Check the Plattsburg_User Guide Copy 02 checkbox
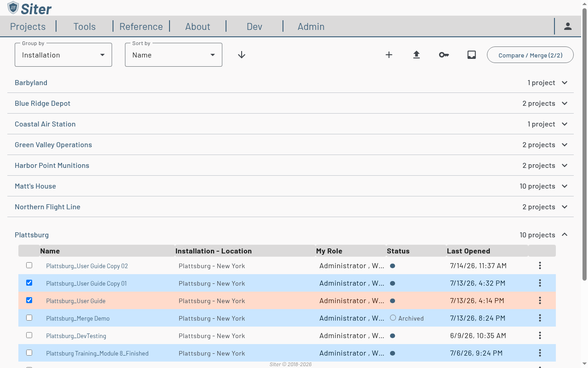 click(x=29, y=265)
